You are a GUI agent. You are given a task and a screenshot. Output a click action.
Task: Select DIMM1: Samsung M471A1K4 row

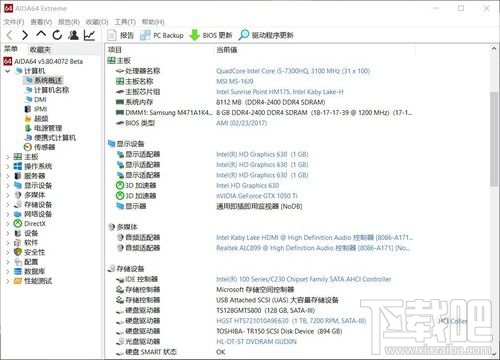point(263,113)
